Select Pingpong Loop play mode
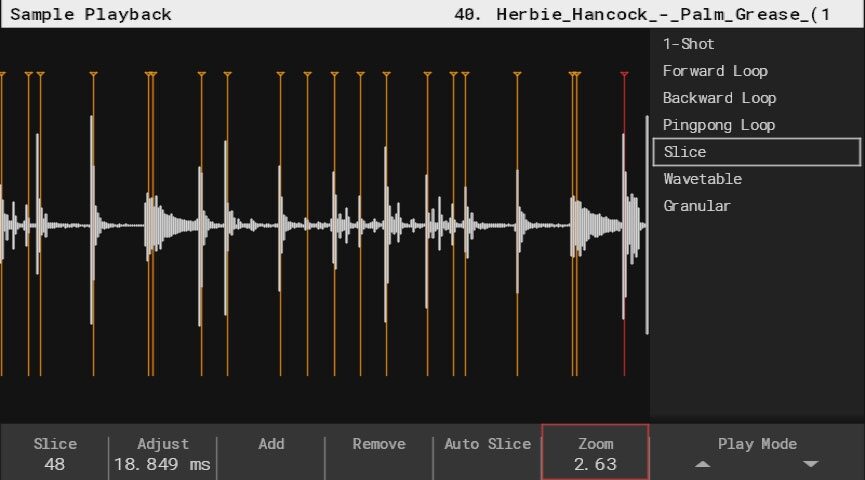The height and width of the screenshot is (480, 865). click(x=719, y=125)
